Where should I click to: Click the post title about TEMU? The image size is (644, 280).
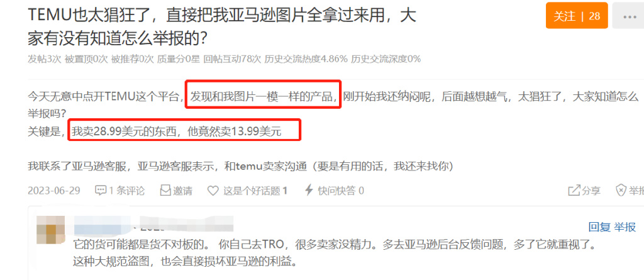tap(222, 27)
